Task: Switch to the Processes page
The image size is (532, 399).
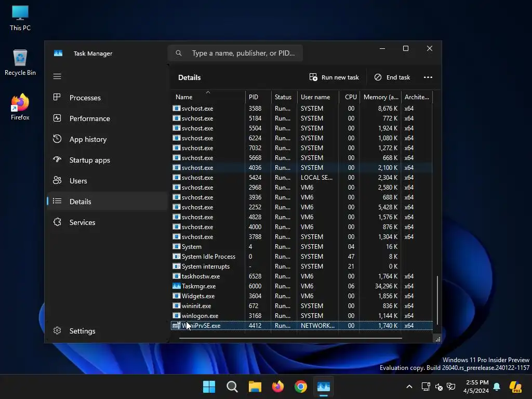Action: tap(107, 98)
